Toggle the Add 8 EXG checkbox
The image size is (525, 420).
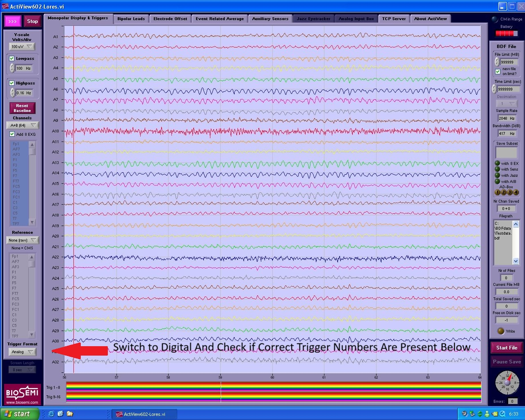click(12, 134)
